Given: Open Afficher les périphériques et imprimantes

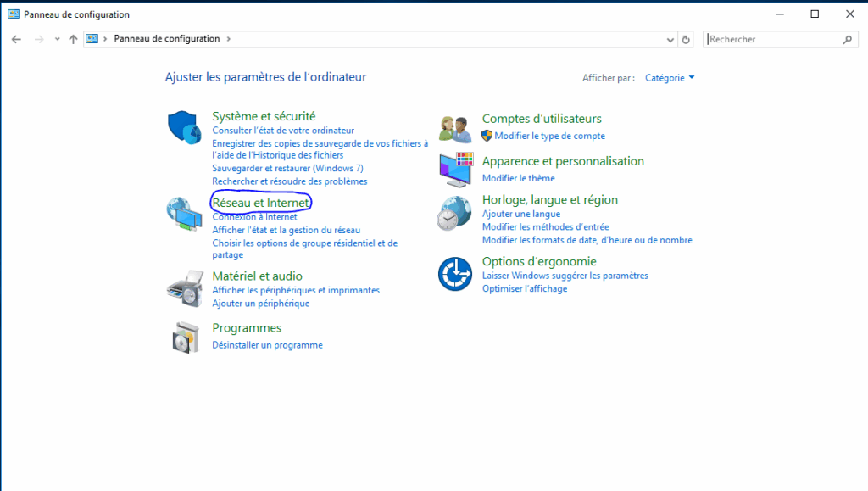Looking at the screenshot, I should 295,290.
